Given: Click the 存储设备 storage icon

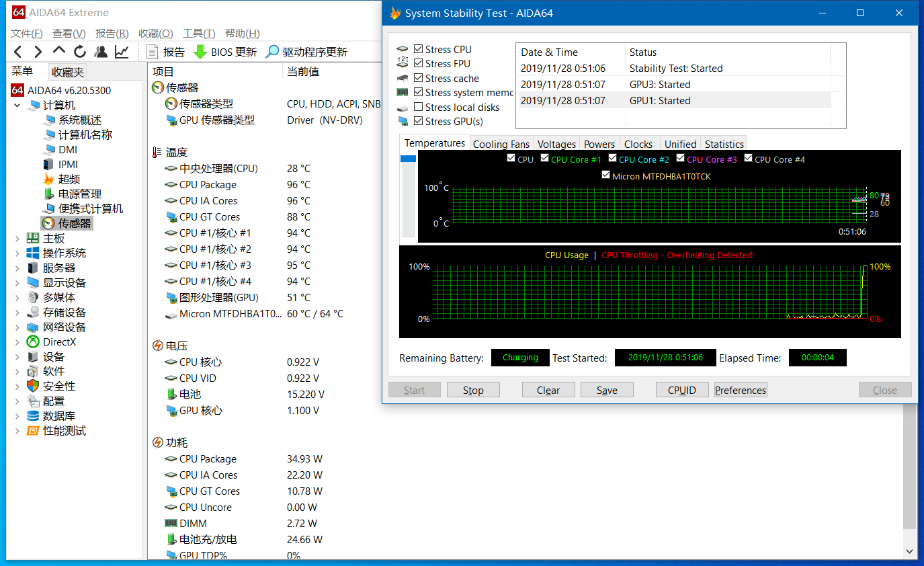Looking at the screenshot, I should tap(33, 312).
